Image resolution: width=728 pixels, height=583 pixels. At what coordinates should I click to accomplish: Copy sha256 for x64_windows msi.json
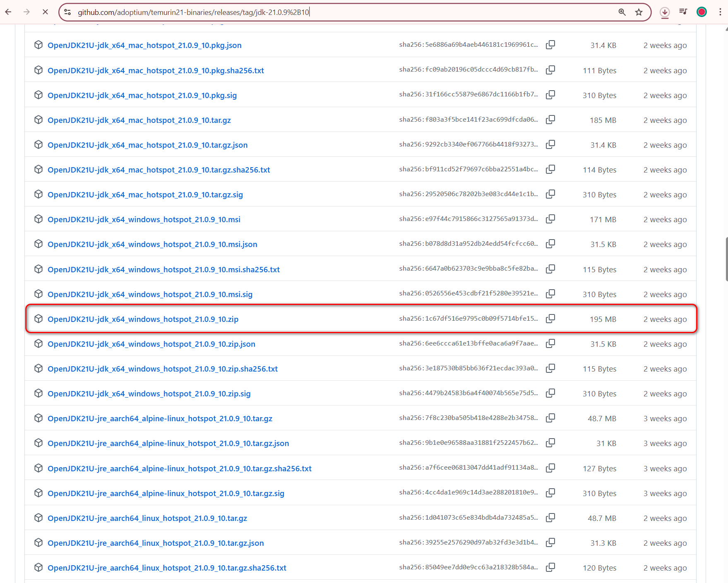coord(550,244)
